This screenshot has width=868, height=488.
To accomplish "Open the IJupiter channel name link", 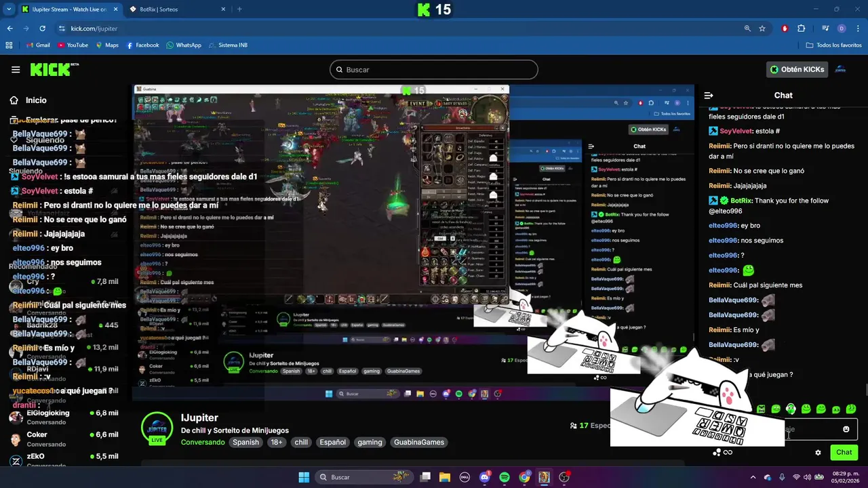I will pos(199,418).
